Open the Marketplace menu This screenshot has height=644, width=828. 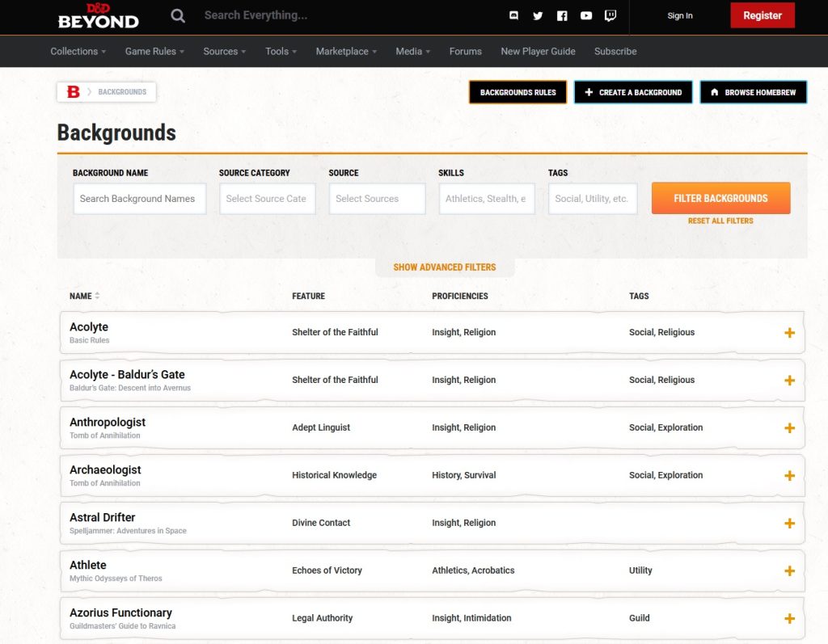point(346,51)
